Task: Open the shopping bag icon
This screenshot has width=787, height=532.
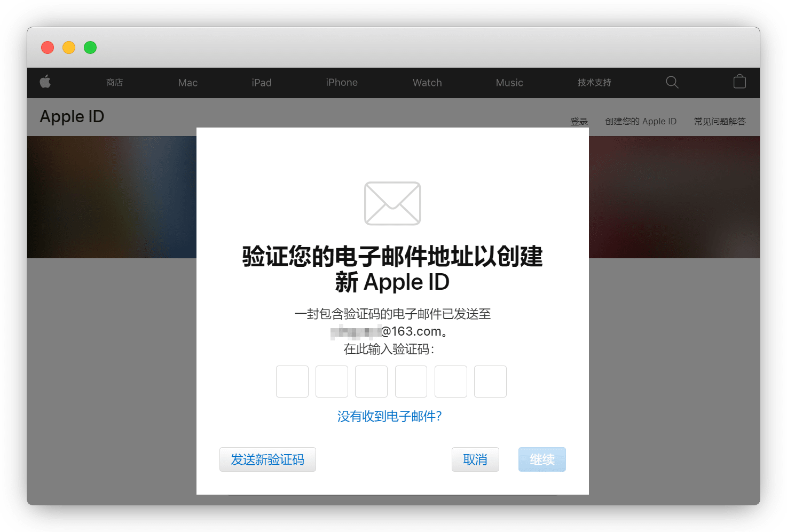Action: click(x=739, y=82)
